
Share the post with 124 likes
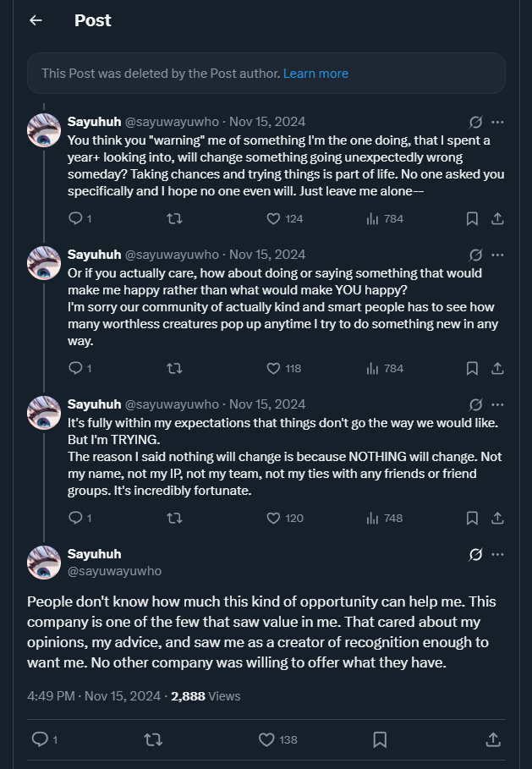point(497,218)
